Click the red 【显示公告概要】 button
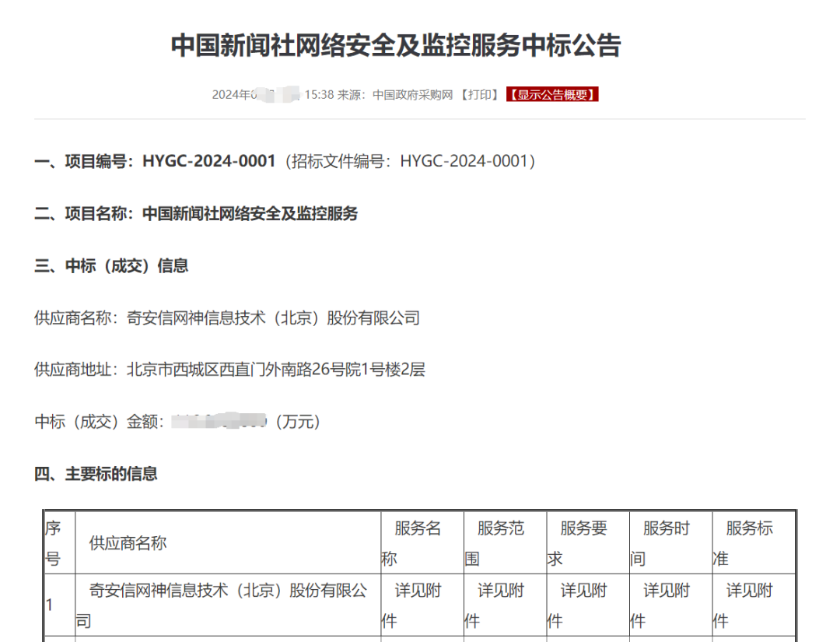The height and width of the screenshot is (642, 840). [551, 95]
